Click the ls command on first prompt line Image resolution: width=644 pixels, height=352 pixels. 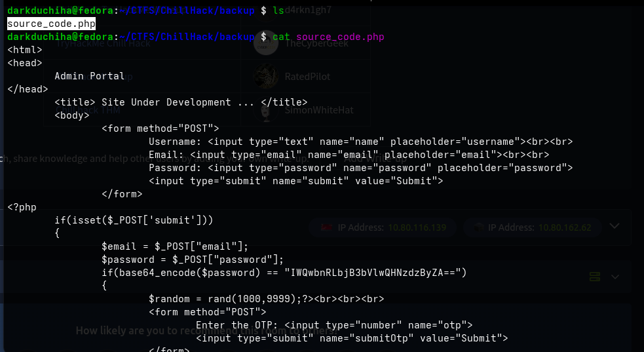point(278,10)
